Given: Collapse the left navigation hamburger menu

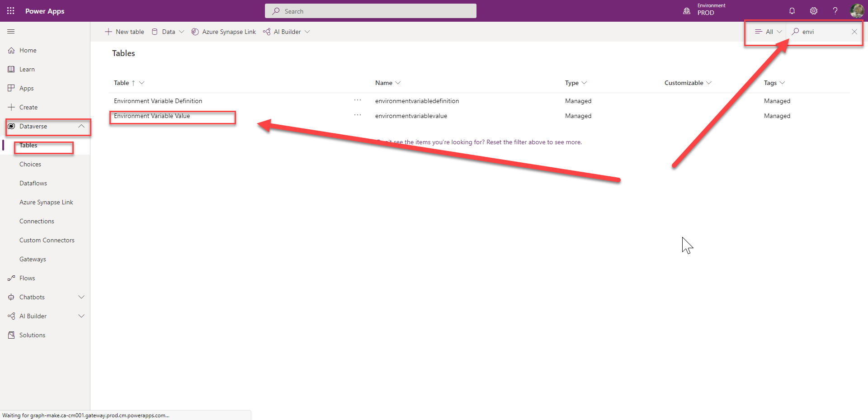Looking at the screenshot, I should 11,32.
